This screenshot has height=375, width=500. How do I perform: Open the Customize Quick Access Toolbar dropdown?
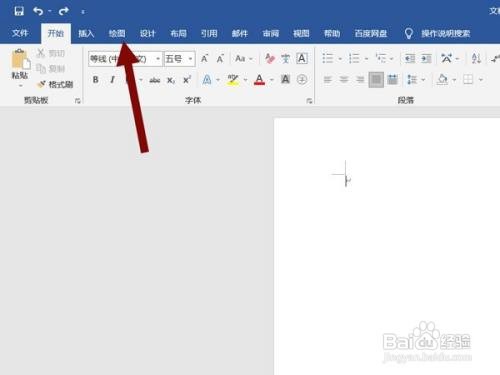83,12
